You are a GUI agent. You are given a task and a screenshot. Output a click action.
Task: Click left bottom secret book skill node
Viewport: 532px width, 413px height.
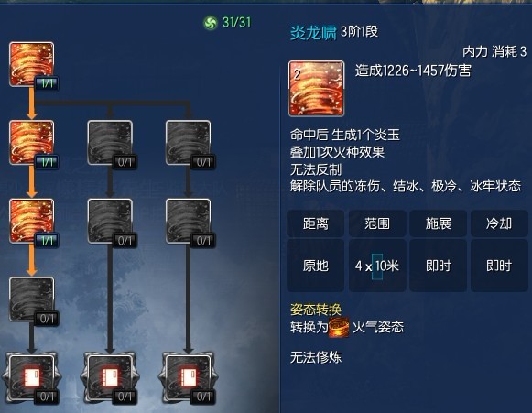click(x=31, y=377)
